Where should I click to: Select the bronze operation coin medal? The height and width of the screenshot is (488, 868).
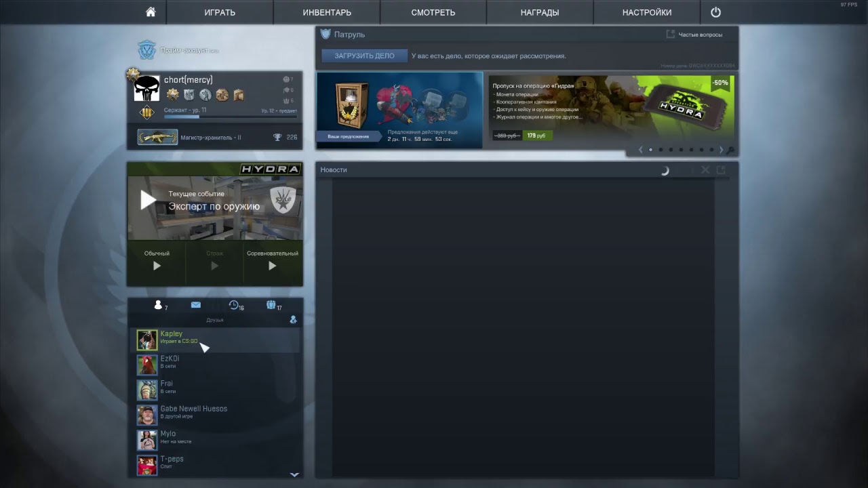click(222, 95)
